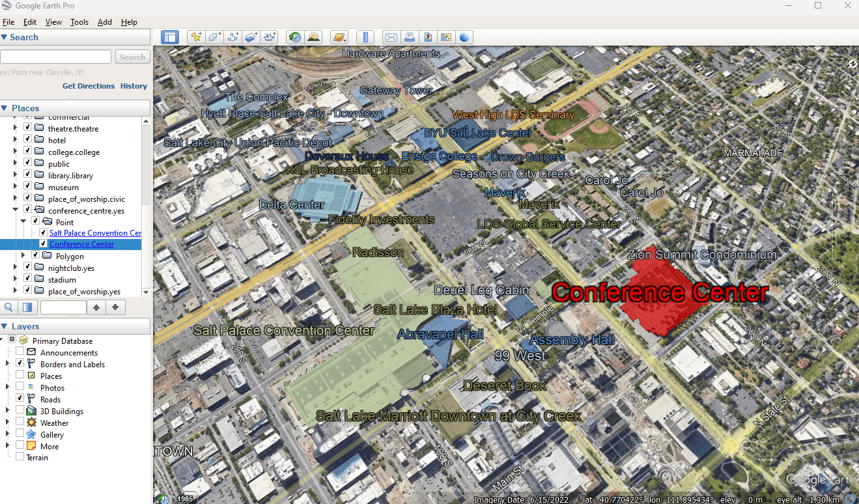Enable the Terrain layer checkbox
The width and height of the screenshot is (859, 504).
[20, 457]
